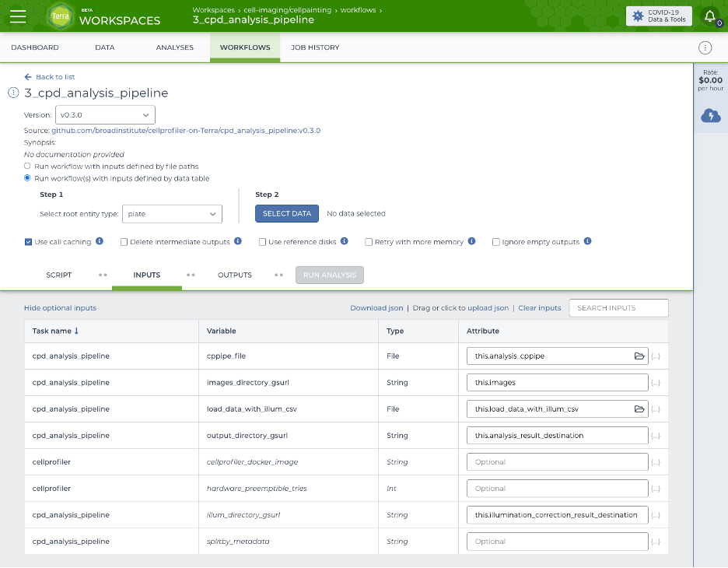Click info icon next to Use call caching
The width and height of the screenshot is (728, 568).
[x=100, y=242]
